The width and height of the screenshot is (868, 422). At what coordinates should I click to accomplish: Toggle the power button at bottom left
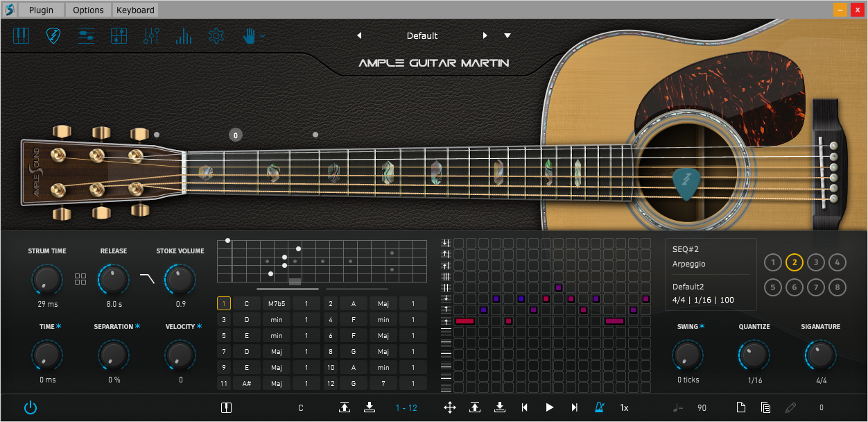[31, 407]
